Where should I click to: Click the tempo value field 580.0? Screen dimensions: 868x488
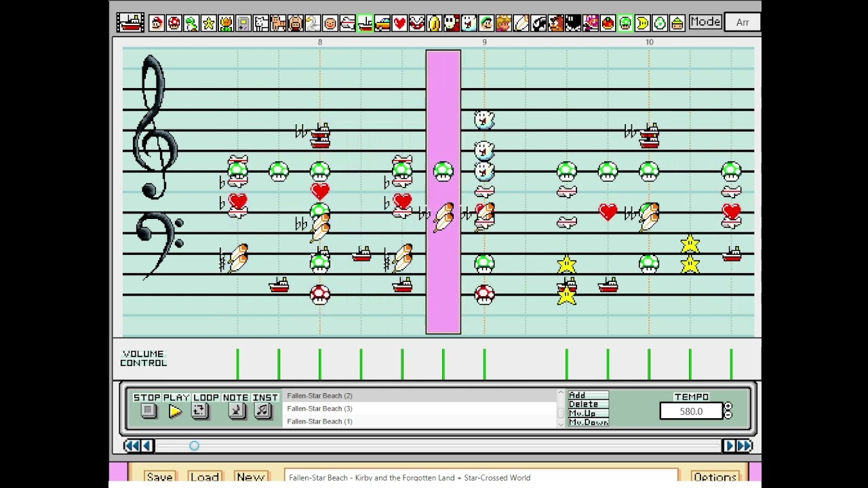pyautogui.click(x=691, y=411)
